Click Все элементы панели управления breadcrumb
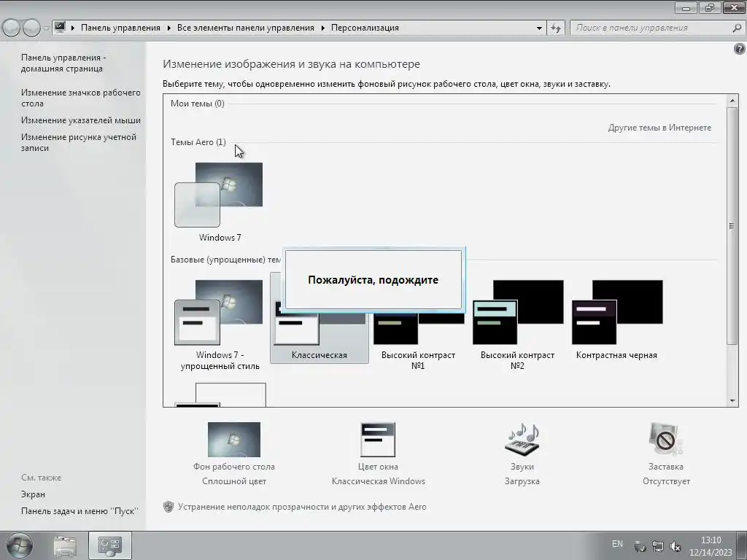The width and height of the screenshot is (747, 560). pos(245,28)
